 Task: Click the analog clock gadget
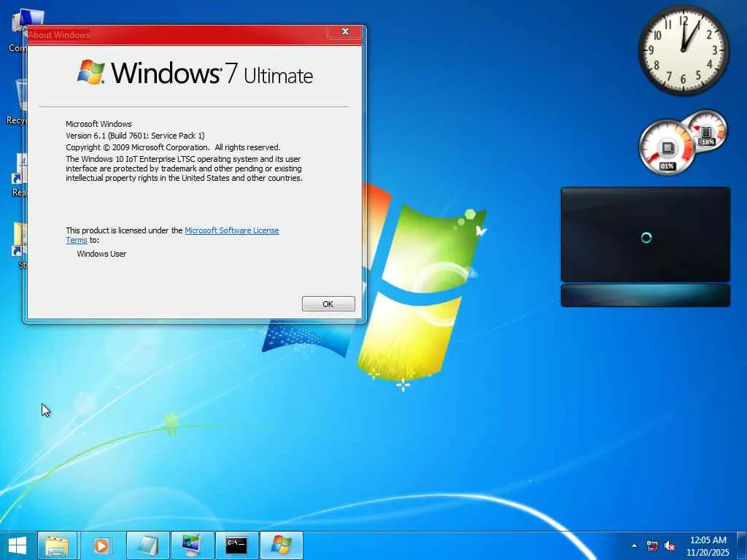point(683,50)
